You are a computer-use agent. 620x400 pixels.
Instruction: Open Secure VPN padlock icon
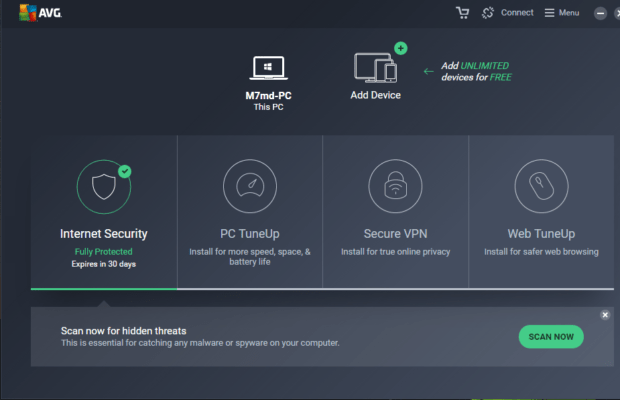(395, 186)
